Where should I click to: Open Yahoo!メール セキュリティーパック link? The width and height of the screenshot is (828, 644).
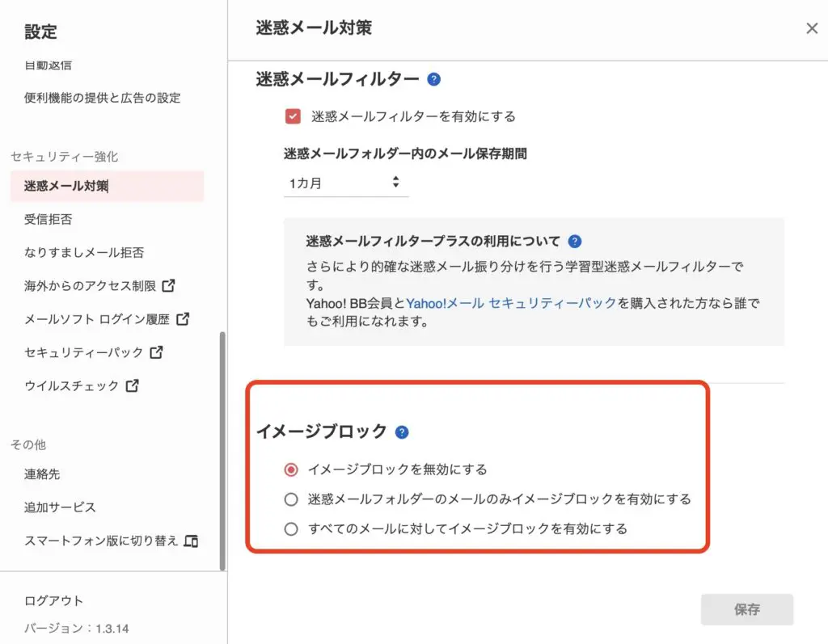click(511, 303)
